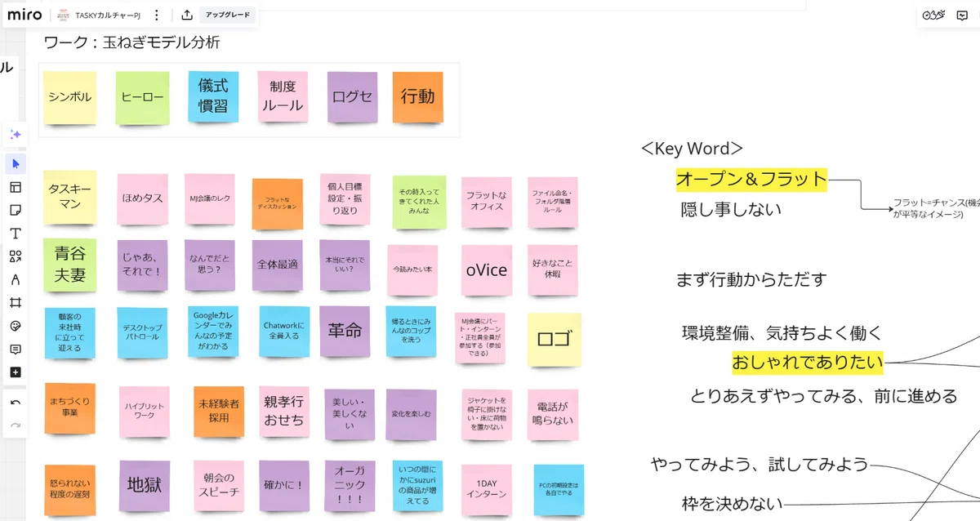Open the shapes and lines tool
Screen dimensions: 980x521
[x=16, y=256]
